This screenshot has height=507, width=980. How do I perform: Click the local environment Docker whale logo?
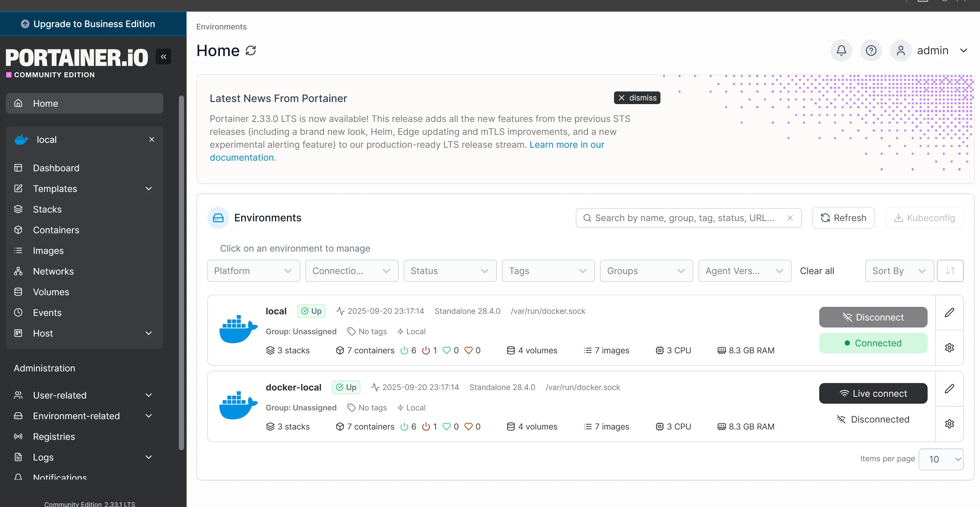(x=238, y=329)
